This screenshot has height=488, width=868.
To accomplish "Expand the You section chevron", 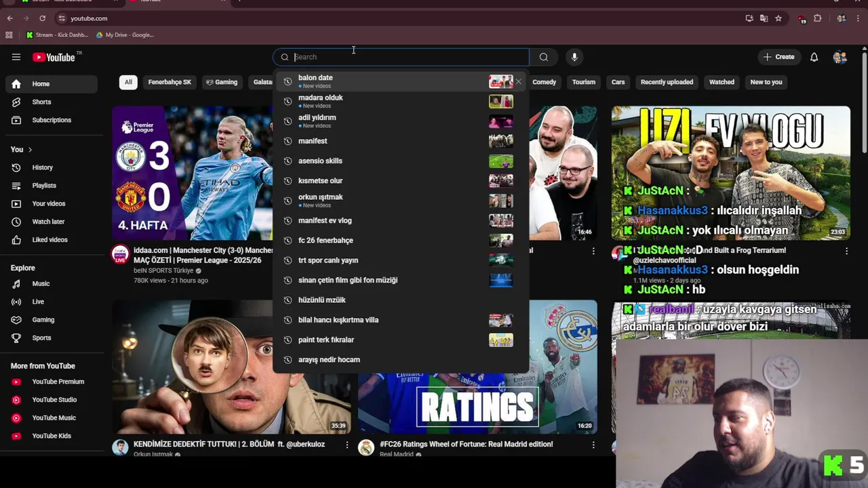I will (x=30, y=149).
